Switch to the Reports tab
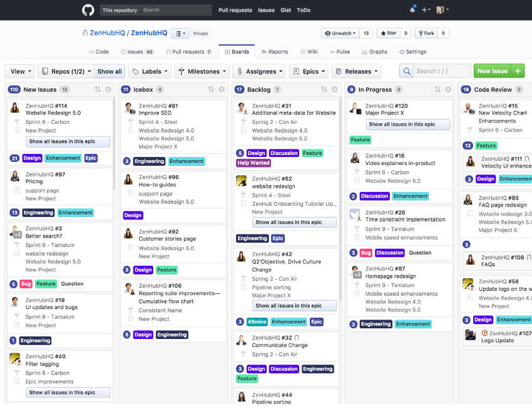The height and width of the screenshot is (409, 532). point(274,52)
